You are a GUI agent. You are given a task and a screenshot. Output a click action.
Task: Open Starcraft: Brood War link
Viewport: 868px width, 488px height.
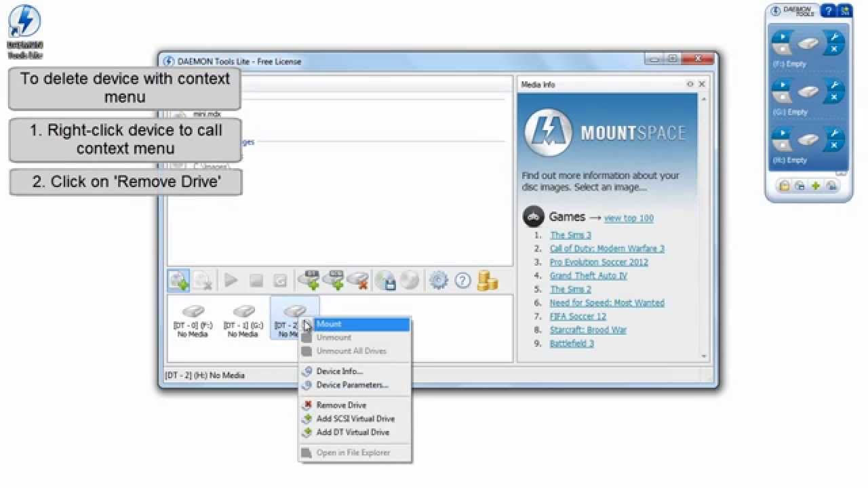pyautogui.click(x=588, y=330)
